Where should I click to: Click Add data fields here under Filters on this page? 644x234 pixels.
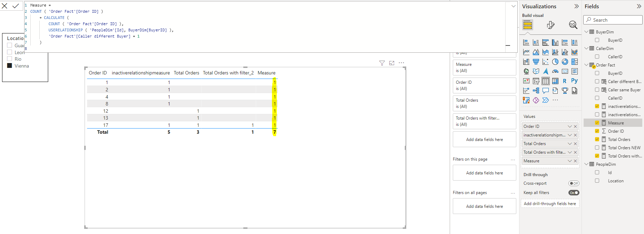484,173
